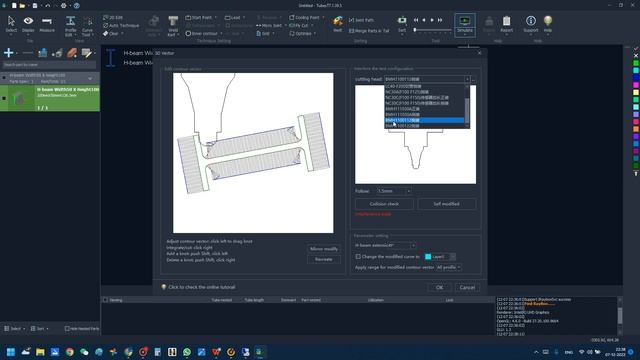Image resolution: width=640 pixels, height=360 pixels.
Task: Toggle Hide Nested Parts checkbox
Action: 67,329
